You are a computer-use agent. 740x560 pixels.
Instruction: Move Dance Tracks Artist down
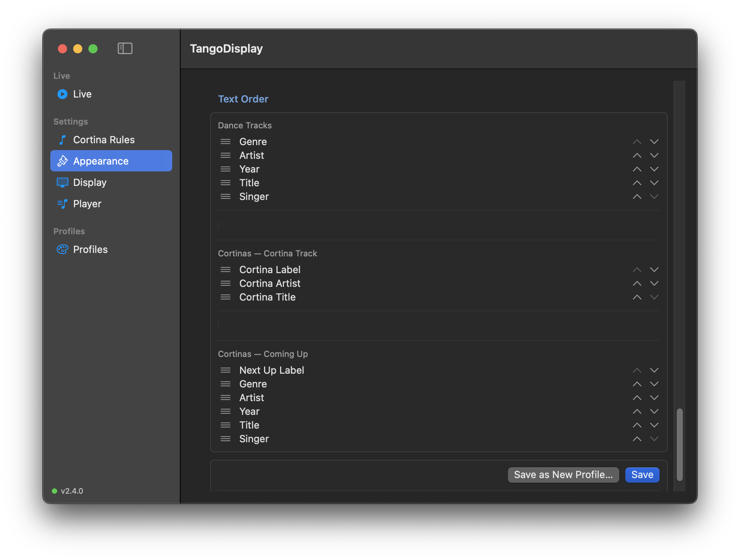coord(654,155)
